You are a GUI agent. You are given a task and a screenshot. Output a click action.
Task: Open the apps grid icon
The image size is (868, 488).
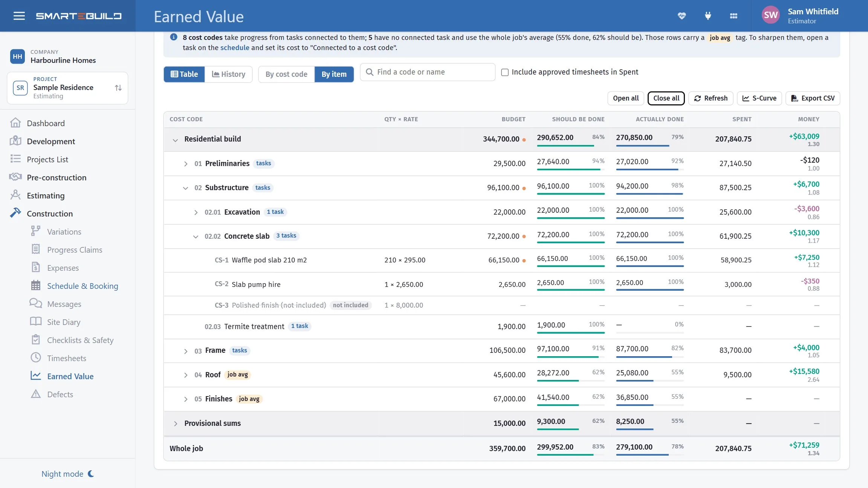point(734,16)
